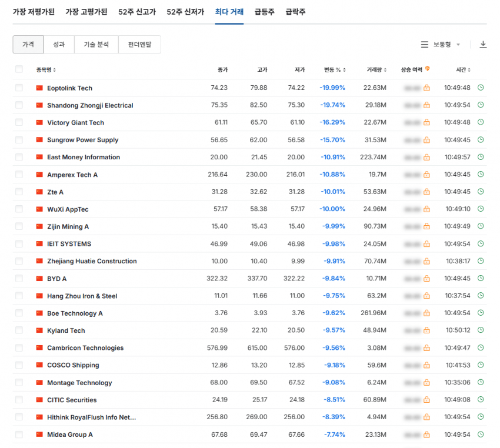Click the China flag icon beside BYD A
Screen dimensions: 500x448
(x=39, y=279)
